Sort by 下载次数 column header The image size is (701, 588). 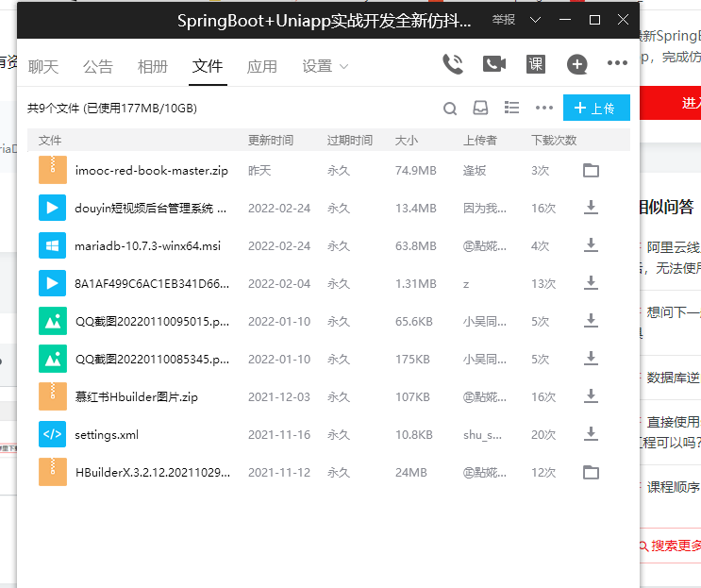[554, 141]
